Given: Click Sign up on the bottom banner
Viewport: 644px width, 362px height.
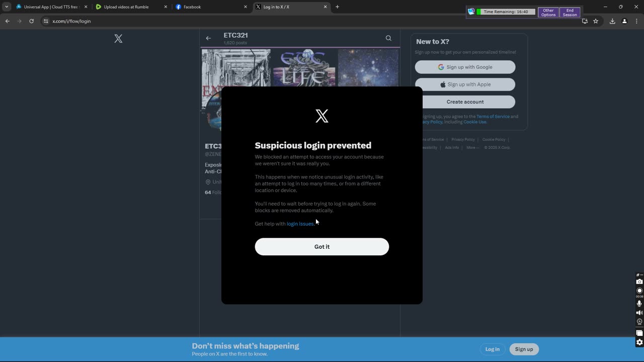Looking at the screenshot, I should [x=524, y=349].
